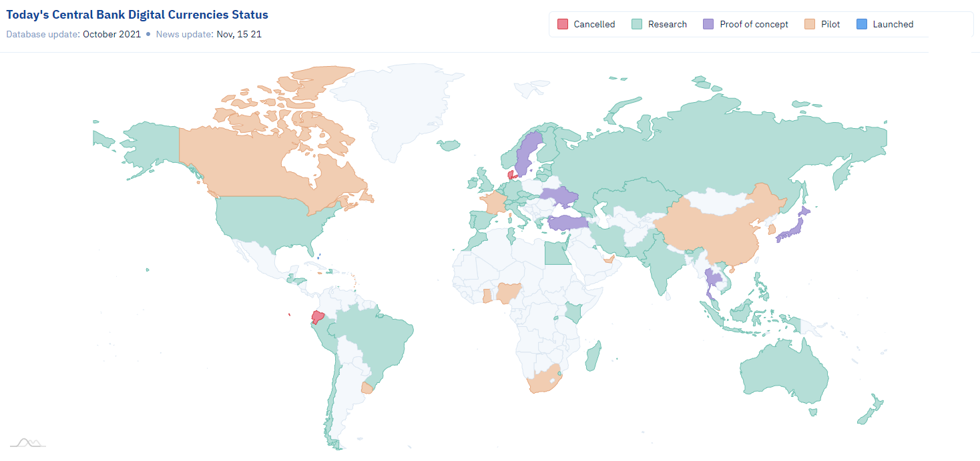Click the News update Nov, 15 21 text
The image size is (980, 461).
point(208,33)
